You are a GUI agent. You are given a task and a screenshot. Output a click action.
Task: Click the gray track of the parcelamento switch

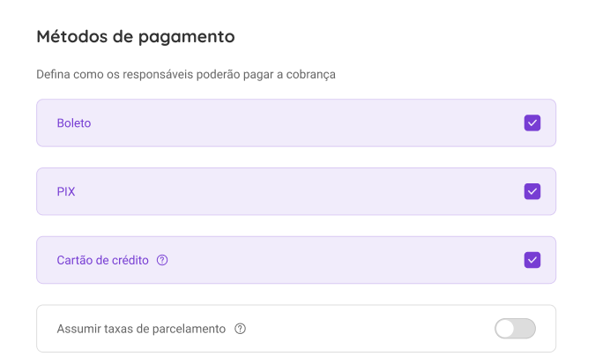pyautogui.click(x=525, y=329)
